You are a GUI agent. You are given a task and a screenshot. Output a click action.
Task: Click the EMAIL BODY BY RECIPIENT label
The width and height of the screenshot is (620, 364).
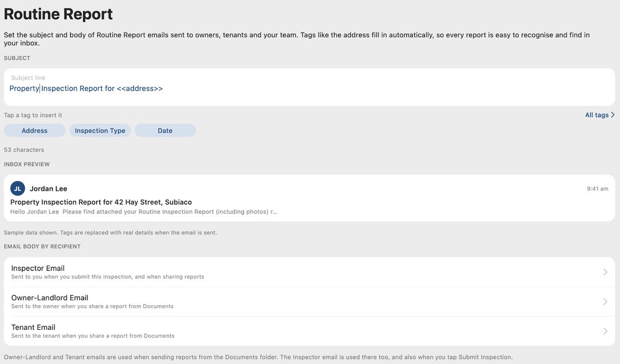tap(42, 247)
